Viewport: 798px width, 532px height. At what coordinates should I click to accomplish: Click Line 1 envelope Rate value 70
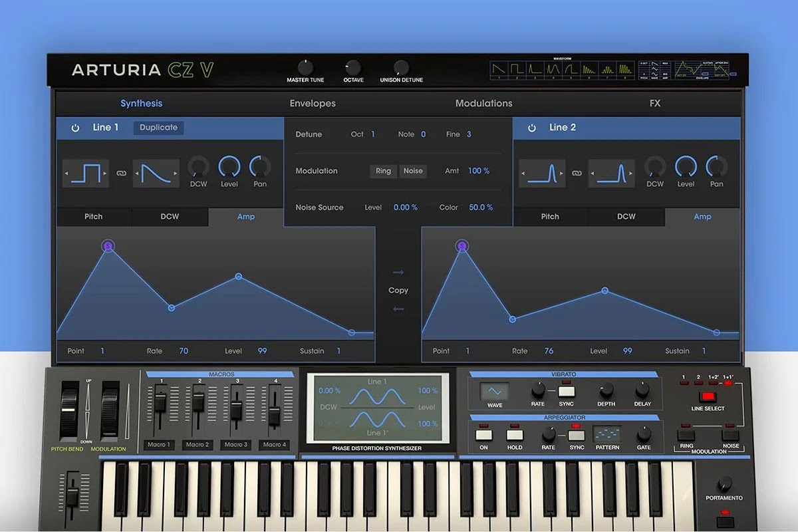click(184, 351)
